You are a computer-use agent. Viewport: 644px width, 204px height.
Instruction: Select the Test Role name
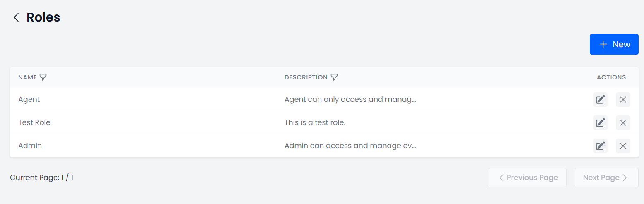(34, 123)
